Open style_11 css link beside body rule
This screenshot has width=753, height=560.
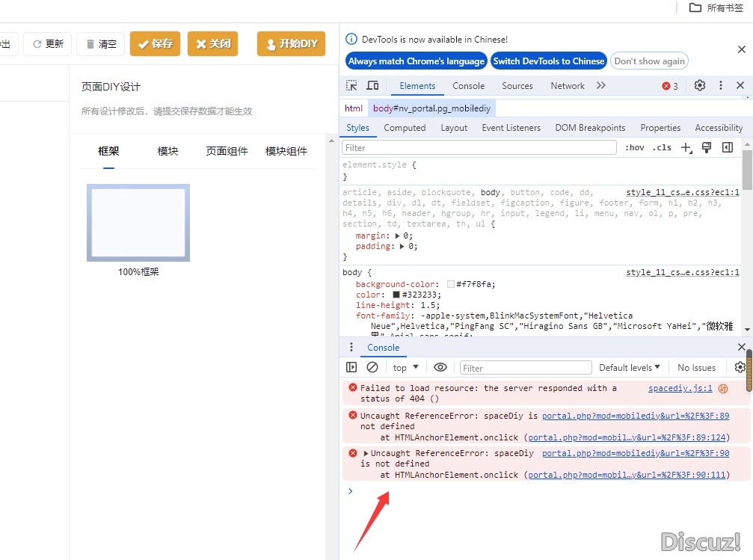click(683, 272)
